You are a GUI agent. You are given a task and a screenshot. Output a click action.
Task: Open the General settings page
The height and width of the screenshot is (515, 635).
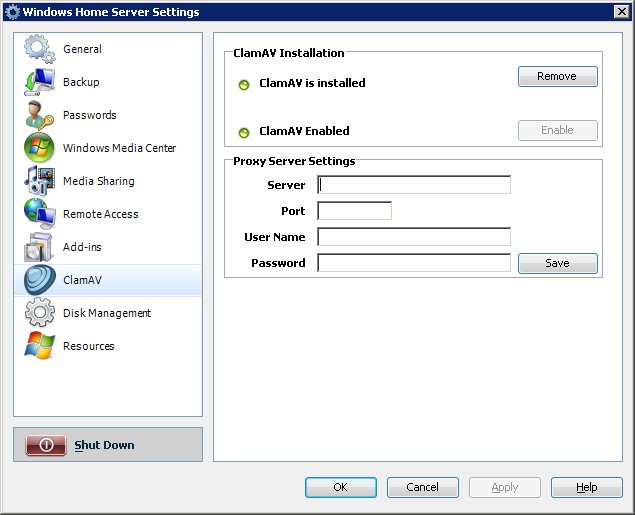point(108,49)
